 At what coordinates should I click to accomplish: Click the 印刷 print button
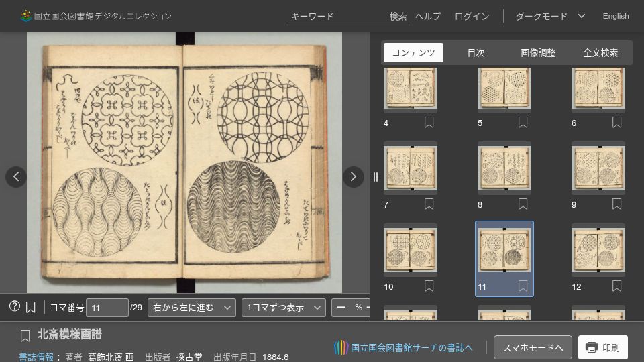(602, 347)
